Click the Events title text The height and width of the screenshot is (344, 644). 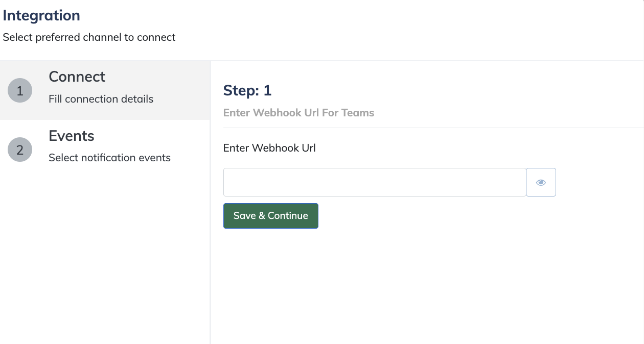pos(72,136)
